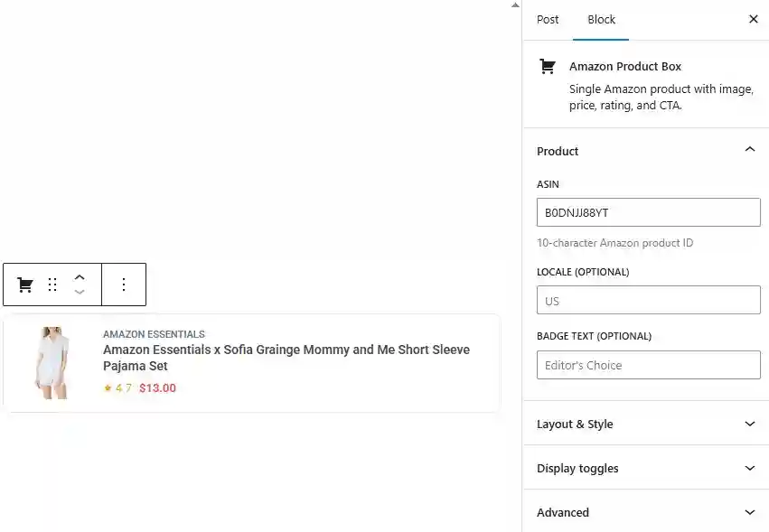Move the product block up with the arrow icon
769x532 pixels.
pos(80,275)
